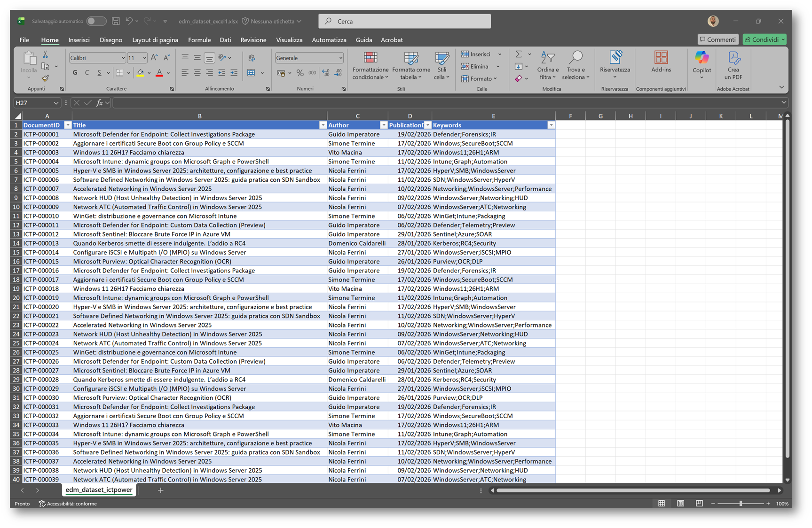Click the Riservatezza icon
812x528 pixels.
tap(615, 58)
